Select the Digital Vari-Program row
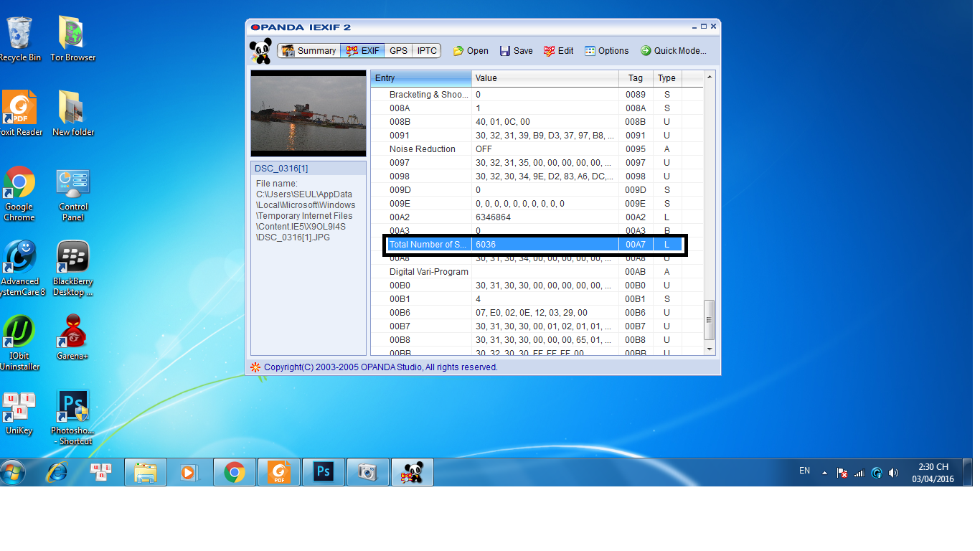980x551 pixels. tap(537, 272)
